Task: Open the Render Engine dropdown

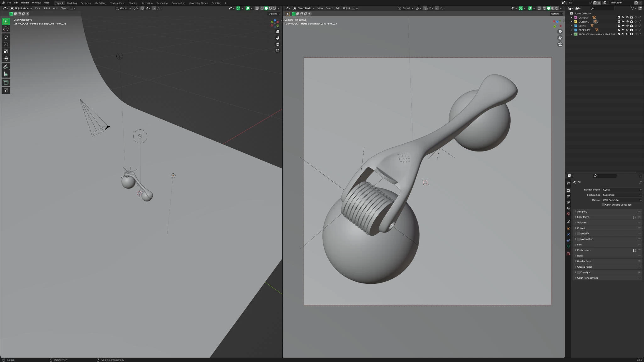Action: click(x=622, y=189)
